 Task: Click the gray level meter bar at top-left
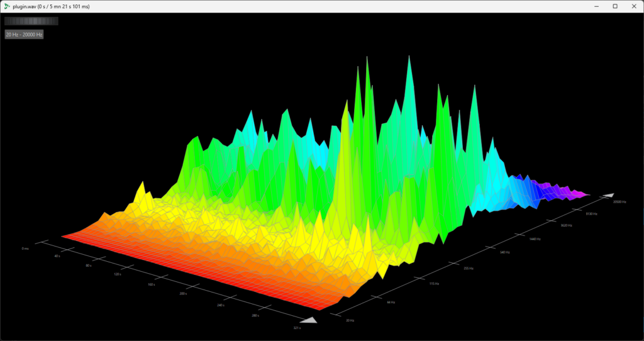click(x=31, y=21)
